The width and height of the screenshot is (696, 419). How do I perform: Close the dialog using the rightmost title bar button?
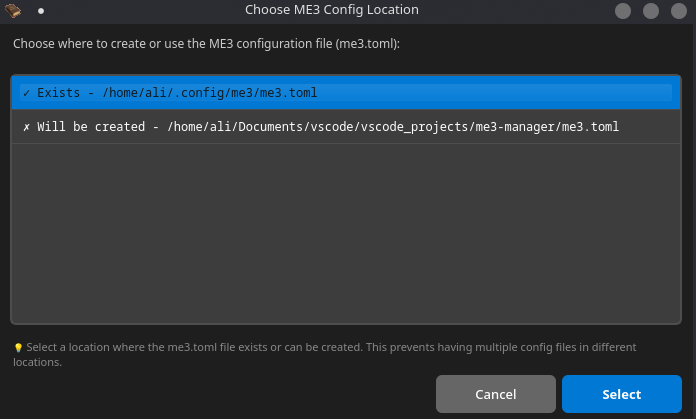679,11
